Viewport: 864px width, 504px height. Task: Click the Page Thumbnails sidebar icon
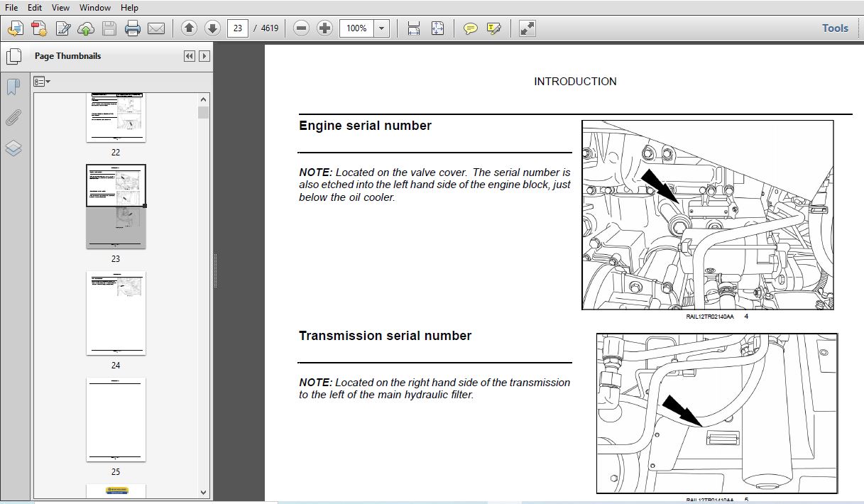coord(13,56)
